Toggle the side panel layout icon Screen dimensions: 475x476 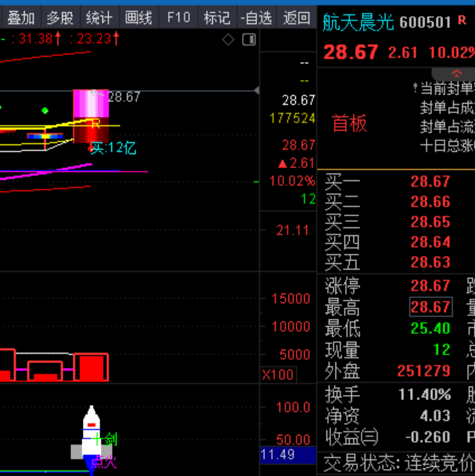tap(249, 40)
